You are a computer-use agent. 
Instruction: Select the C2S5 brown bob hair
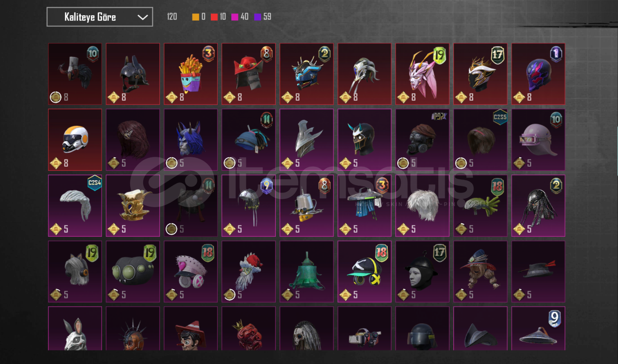[480, 139]
